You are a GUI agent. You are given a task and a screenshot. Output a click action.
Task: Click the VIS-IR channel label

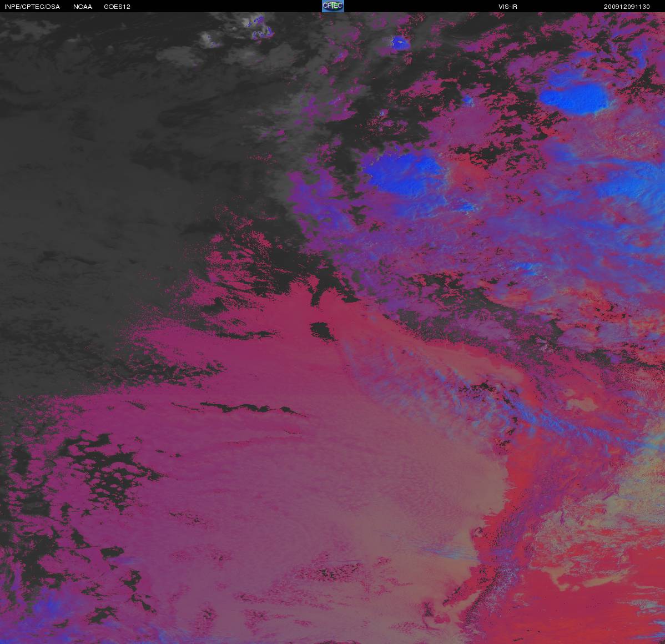(508, 7)
